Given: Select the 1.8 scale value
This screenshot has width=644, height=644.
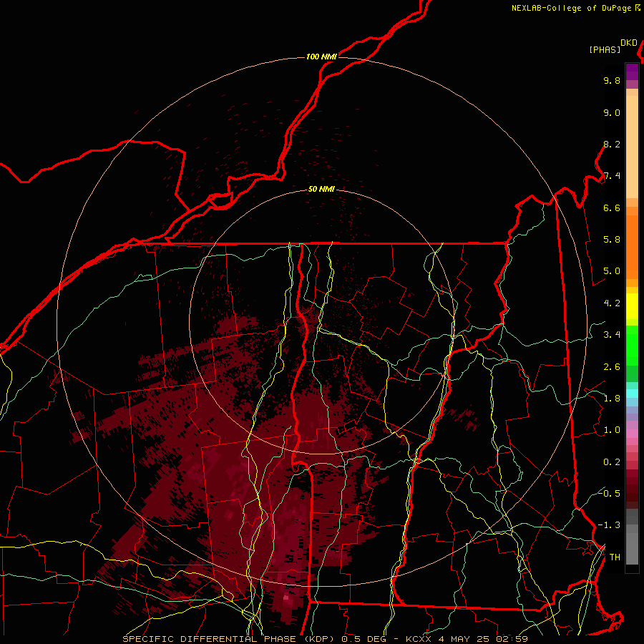Looking at the screenshot, I should coord(612,399).
